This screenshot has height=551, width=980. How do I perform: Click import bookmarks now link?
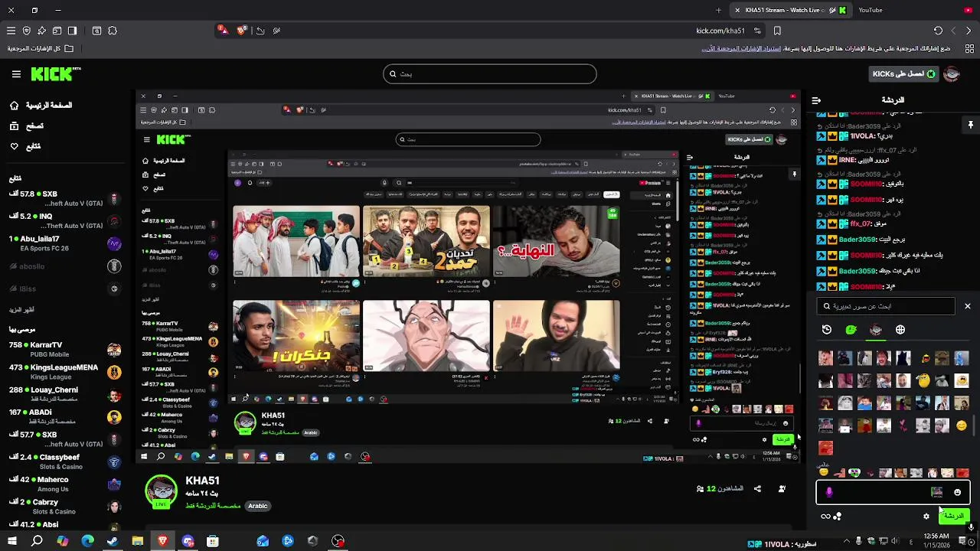click(x=741, y=48)
